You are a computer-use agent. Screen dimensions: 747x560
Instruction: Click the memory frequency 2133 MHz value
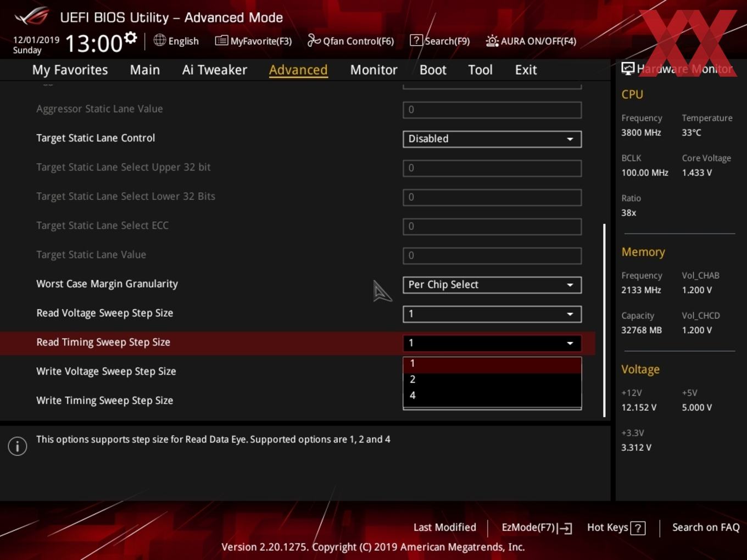[x=641, y=290]
